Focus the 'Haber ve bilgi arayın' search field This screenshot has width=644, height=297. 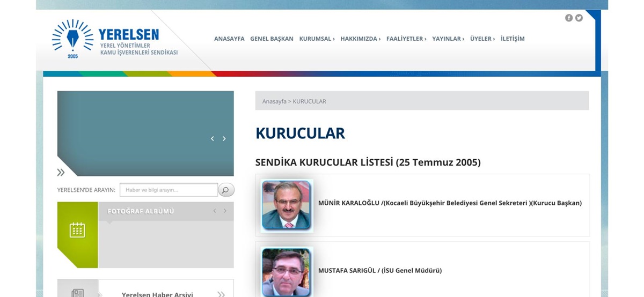coord(169,190)
